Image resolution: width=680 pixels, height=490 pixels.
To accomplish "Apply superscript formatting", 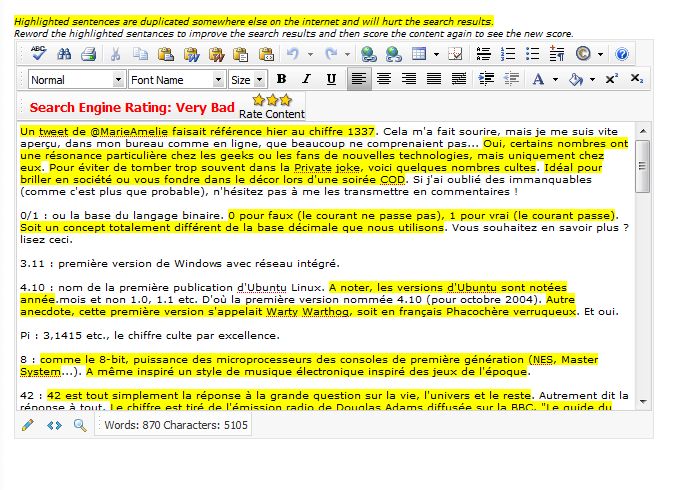I will [611, 79].
